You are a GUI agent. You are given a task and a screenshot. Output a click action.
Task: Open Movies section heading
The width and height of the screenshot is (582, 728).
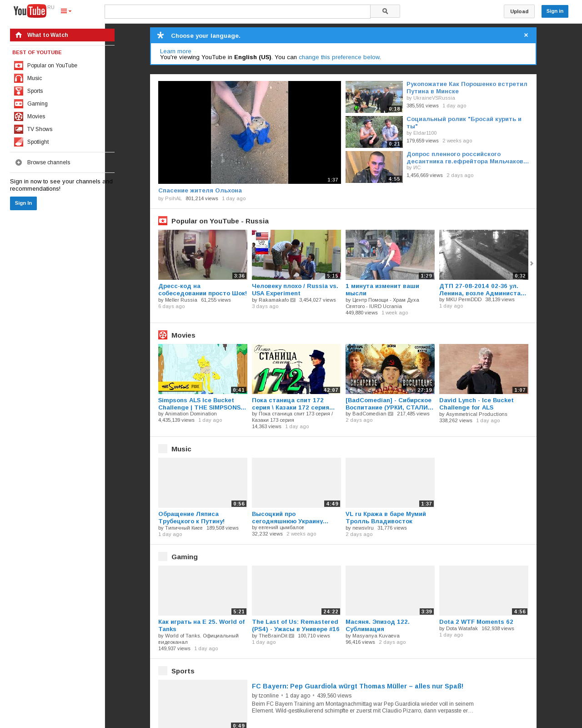click(183, 335)
